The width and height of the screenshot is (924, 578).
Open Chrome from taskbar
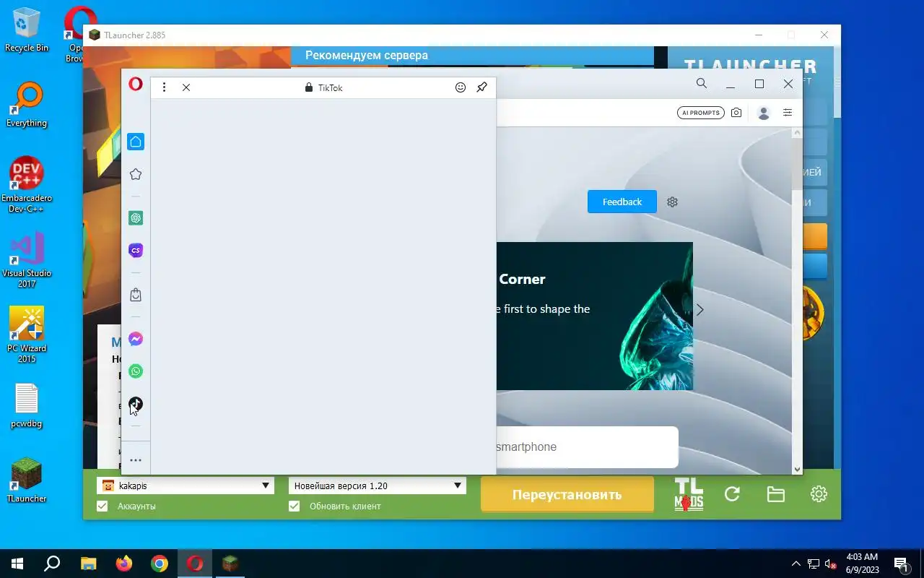pos(160,564)
